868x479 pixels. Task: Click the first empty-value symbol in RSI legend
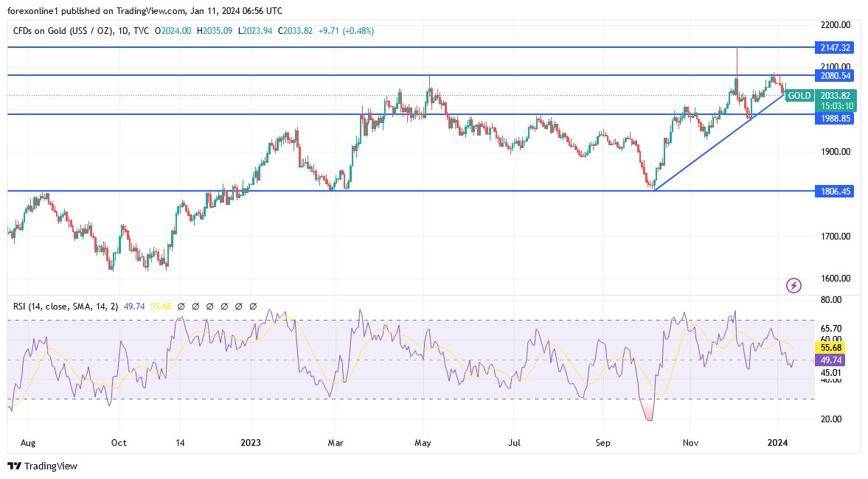point(181,306)
